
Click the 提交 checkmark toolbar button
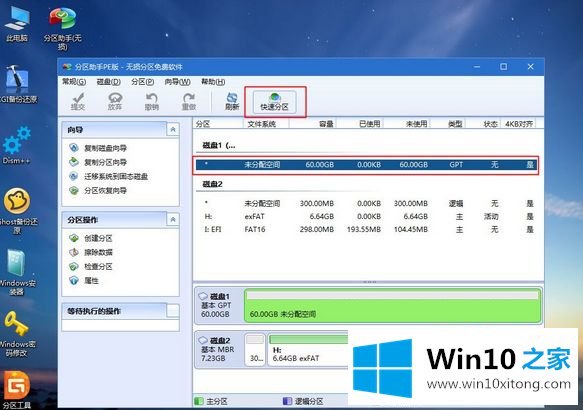pos(78,101)
